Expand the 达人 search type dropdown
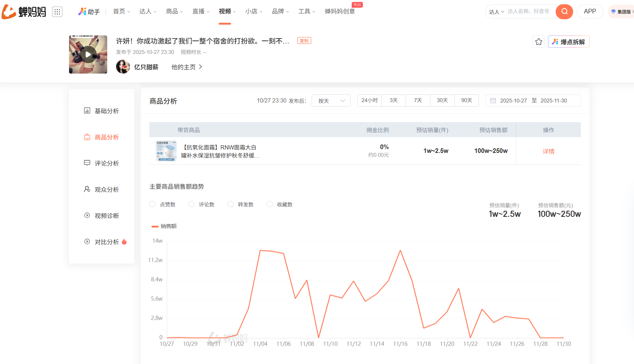 496,12
